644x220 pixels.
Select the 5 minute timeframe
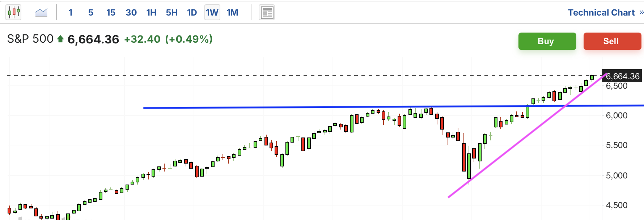(x=91, y=13)
